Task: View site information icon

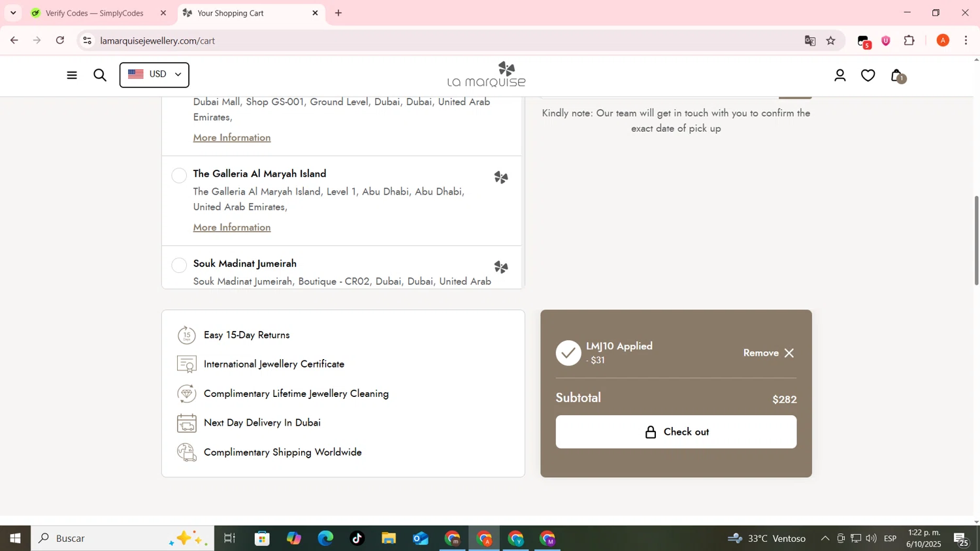Action: (87, 40)
